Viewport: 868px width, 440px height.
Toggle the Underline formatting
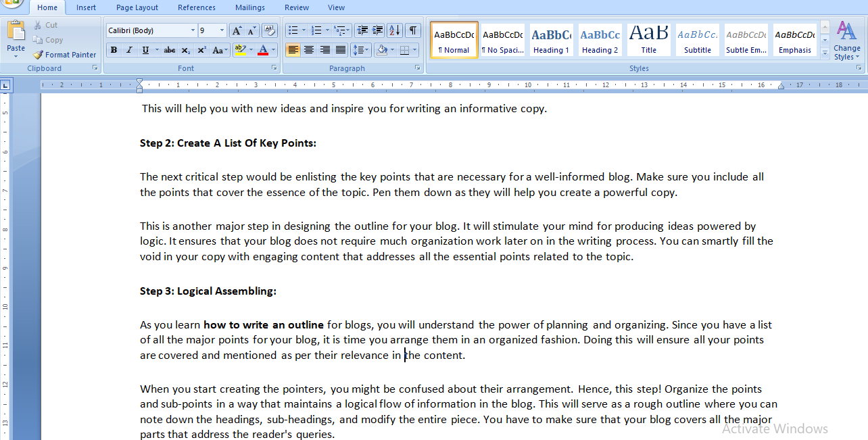tap(145, 49)
